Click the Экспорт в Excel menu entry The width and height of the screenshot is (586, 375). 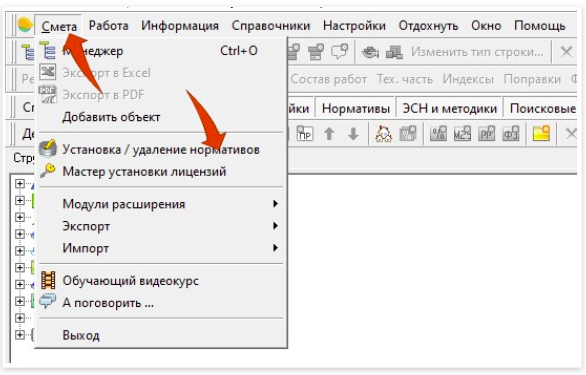161,73
